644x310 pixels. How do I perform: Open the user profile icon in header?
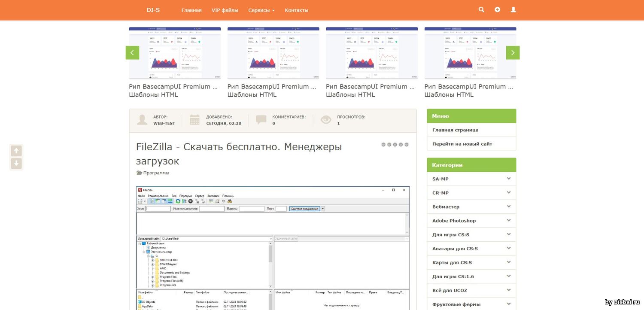(513, 9)
